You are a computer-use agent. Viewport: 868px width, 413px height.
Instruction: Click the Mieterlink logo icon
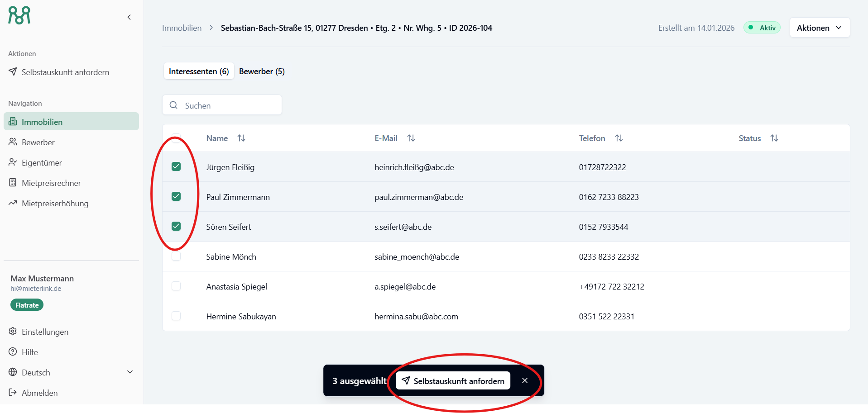pyautogui.click(x=19, y=15)
